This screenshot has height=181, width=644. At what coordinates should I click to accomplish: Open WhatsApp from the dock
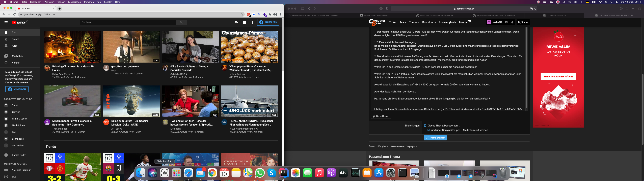(260, 173)
